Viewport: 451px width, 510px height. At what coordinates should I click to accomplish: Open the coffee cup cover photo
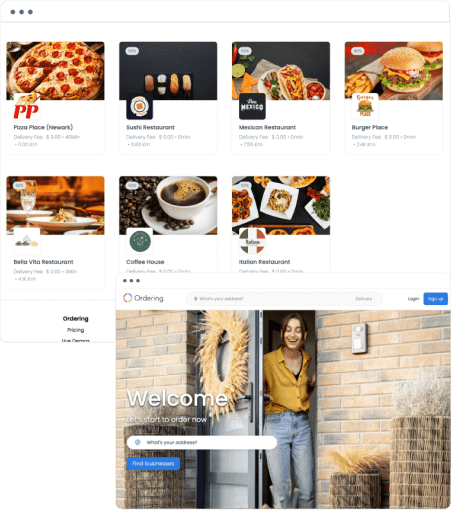(168, 205)
